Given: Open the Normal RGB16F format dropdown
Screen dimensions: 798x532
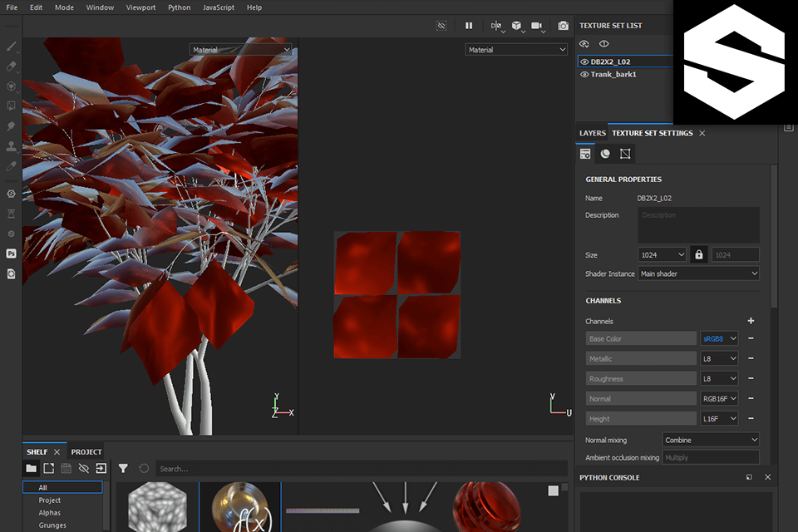Looking at the screenshot, I should (719, 399).
